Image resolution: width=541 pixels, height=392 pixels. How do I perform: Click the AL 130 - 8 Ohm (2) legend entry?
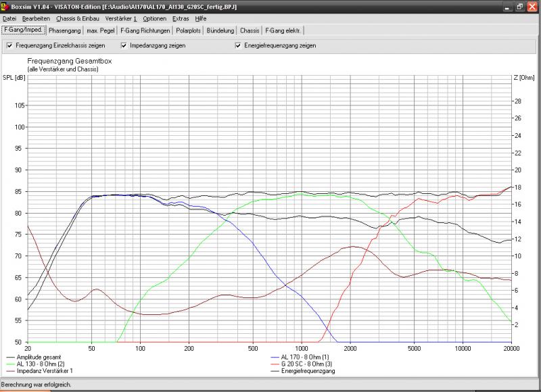(36, 364)
